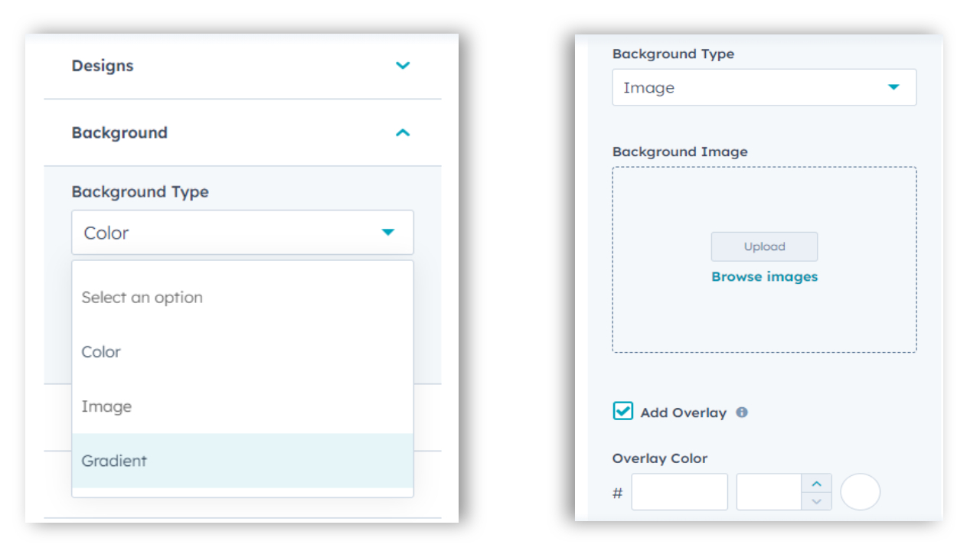
Task: Open the round Overlay Color swatch
Action: [860, 492]
